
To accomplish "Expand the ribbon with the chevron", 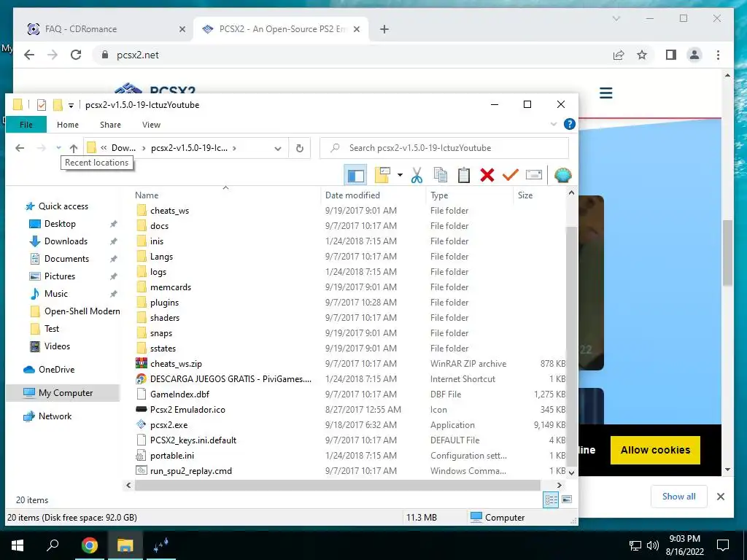I will (554, 124).
